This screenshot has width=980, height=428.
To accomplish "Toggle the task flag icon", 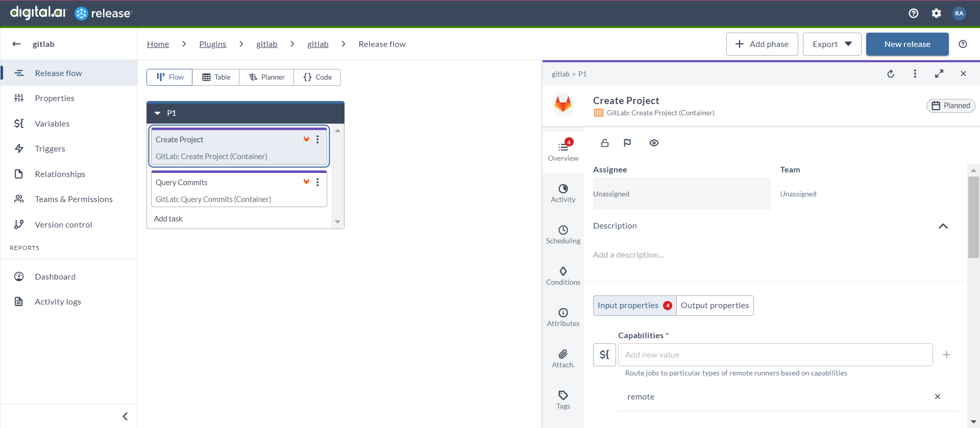I will 627,143.
